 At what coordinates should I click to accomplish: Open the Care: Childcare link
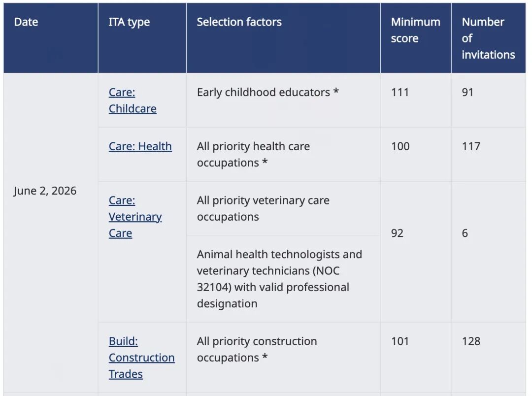(x=133, y=100)
